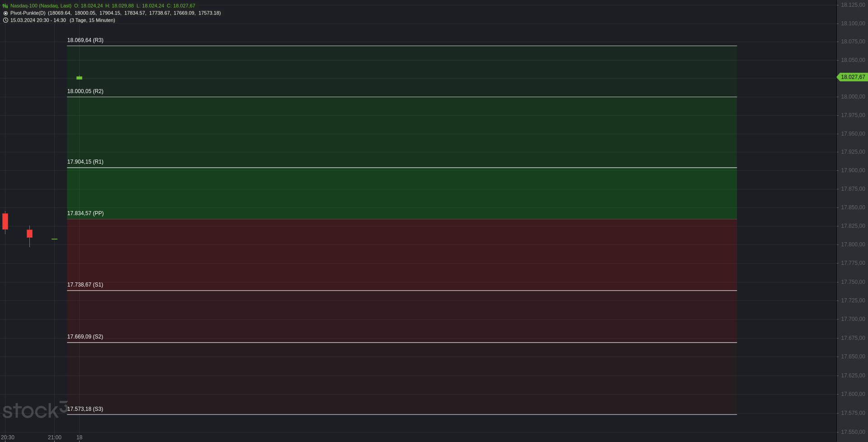Viewport: 868px width, 442px height.
Task: Select the 17.669,09 (S2) support label
Action: tap(85, 337)
